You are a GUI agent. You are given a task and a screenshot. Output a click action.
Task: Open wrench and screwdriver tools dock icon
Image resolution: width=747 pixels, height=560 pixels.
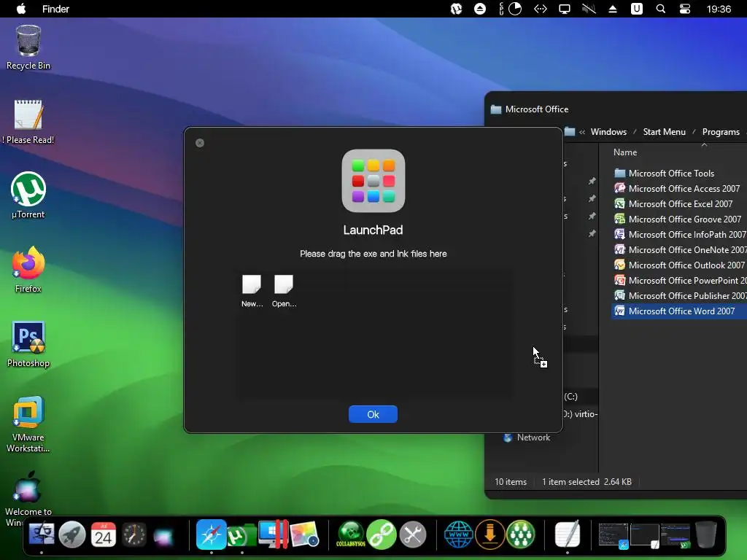(x=413, y=534)
